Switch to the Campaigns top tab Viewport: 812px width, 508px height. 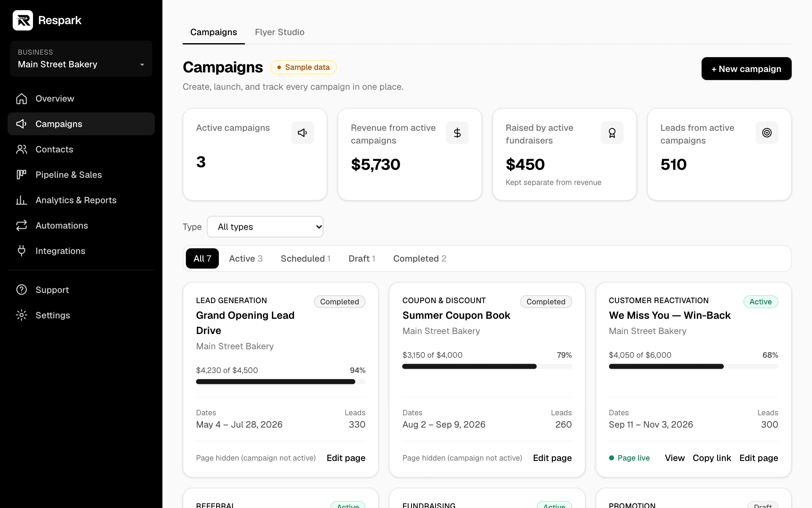pos(214,32)
